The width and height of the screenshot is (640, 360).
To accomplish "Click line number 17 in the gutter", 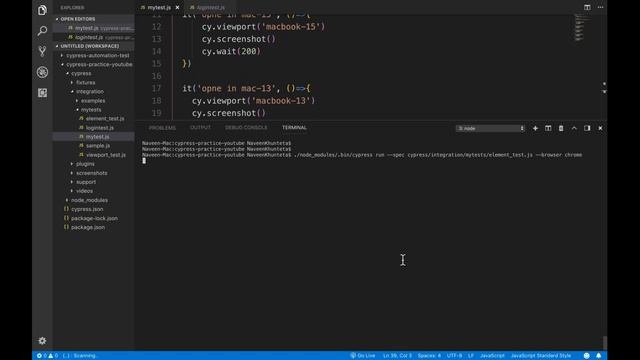I will pos(157,88).
